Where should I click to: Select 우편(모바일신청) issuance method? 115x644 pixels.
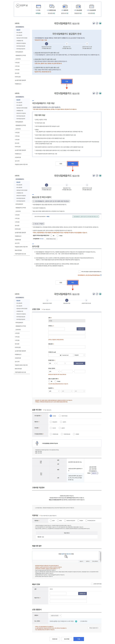[62, 434]
